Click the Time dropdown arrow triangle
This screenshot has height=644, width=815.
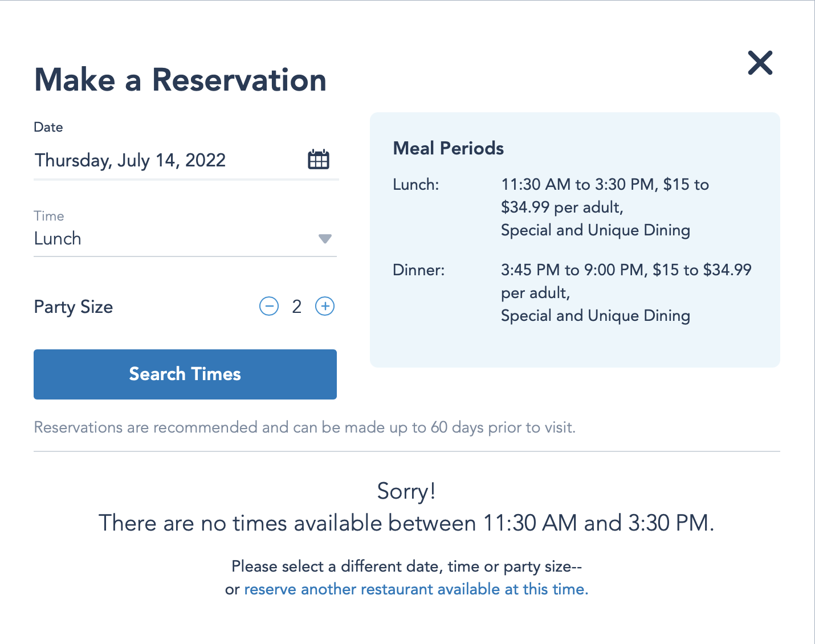coord(325,239)
